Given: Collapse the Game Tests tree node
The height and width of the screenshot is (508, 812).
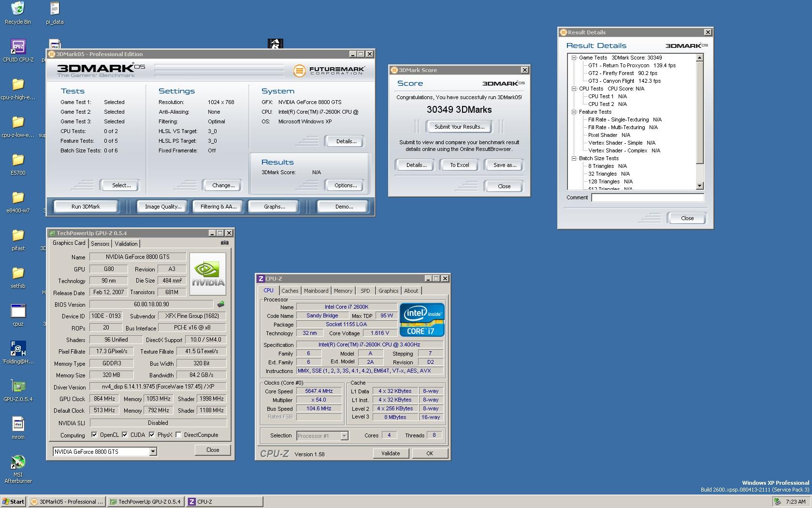Looking at the screenshot, I should (574, 58).
